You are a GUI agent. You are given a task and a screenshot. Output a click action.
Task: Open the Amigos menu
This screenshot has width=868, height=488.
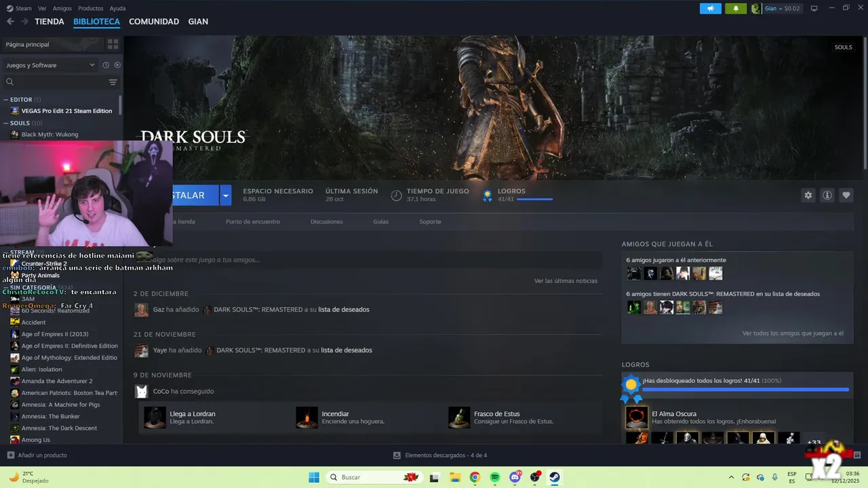point(62,8)
